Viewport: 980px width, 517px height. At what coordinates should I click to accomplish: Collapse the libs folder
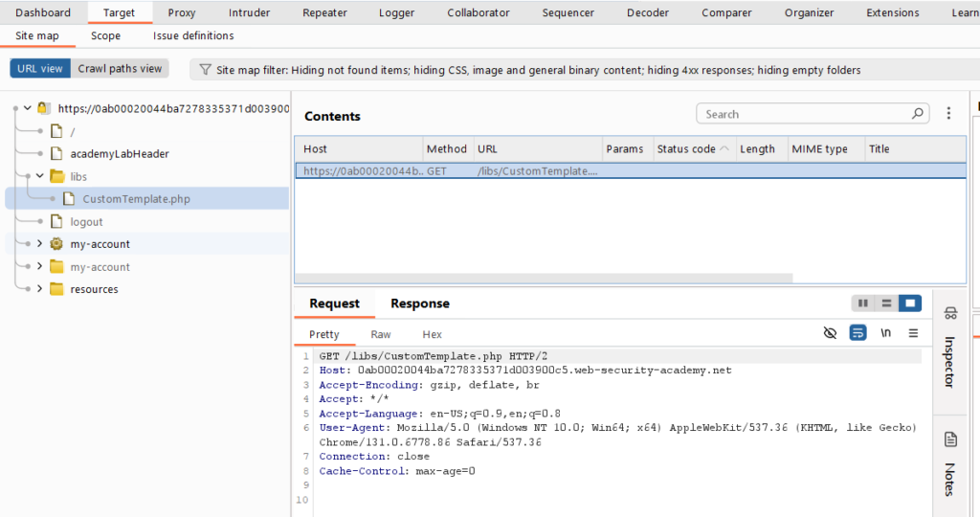coord(39,176)
